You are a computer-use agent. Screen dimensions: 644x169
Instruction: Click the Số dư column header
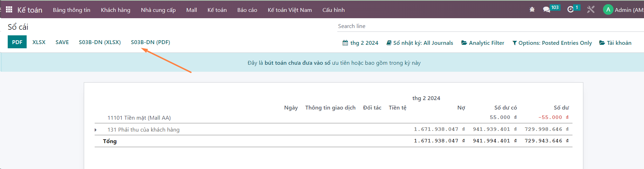561,108
